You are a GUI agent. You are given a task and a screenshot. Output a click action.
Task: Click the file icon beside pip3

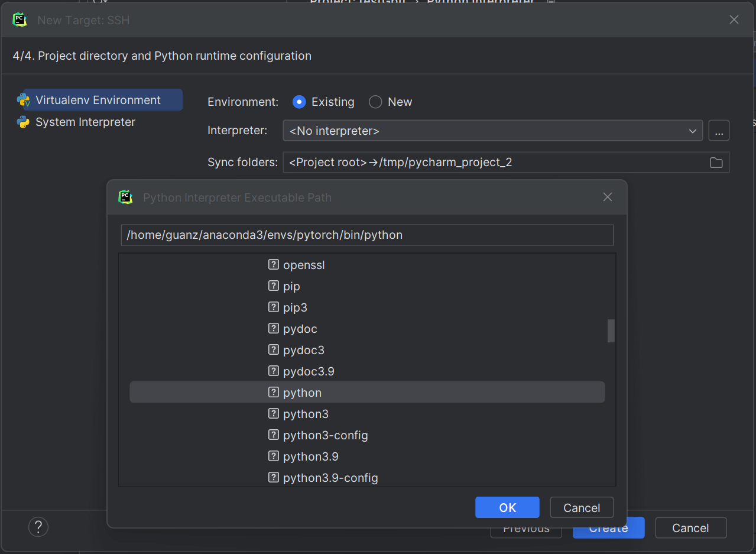[274, 307]
